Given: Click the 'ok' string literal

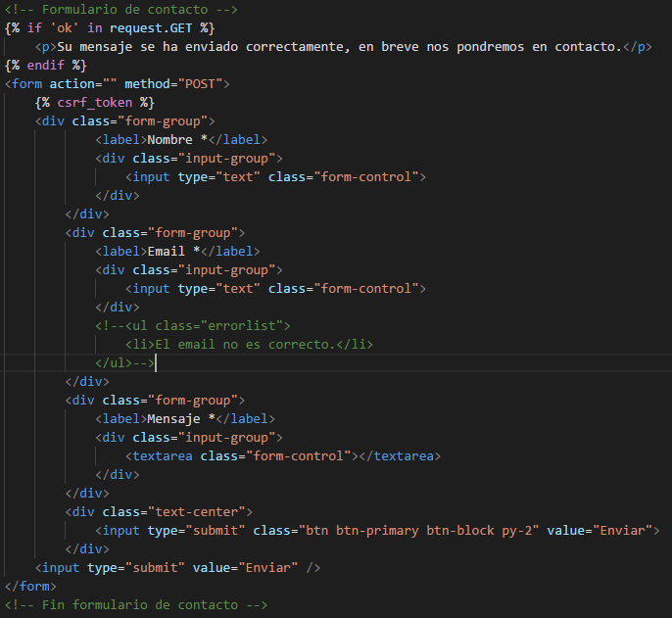Looking at the screenshot, I should click(x=65, y=27).
